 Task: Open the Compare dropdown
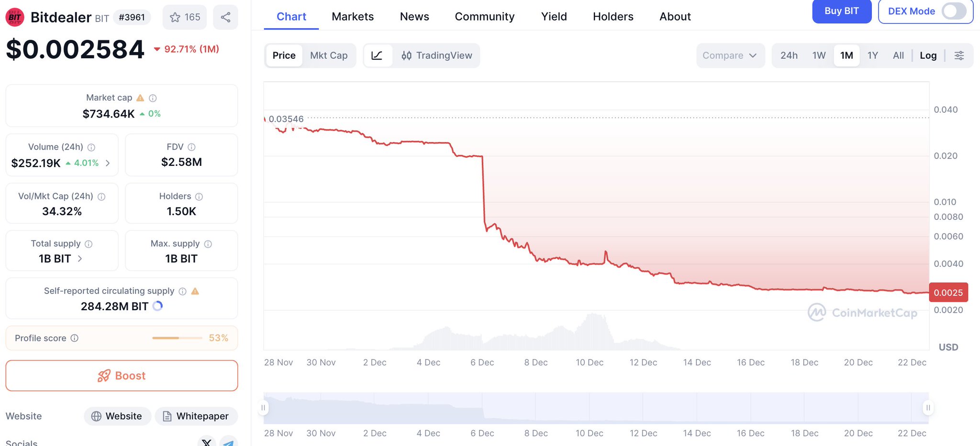pos(730,55)
